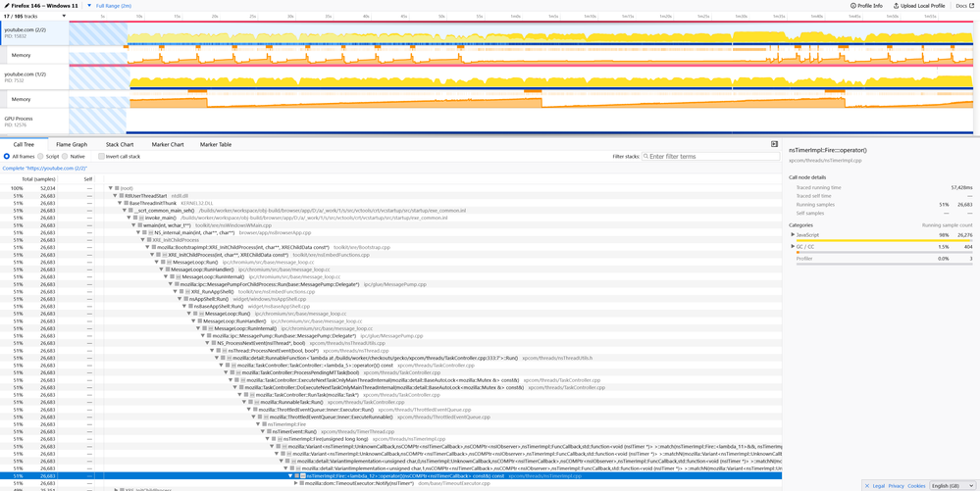Open the Full Range (2m) dropdown arrow

pos(89,5)
